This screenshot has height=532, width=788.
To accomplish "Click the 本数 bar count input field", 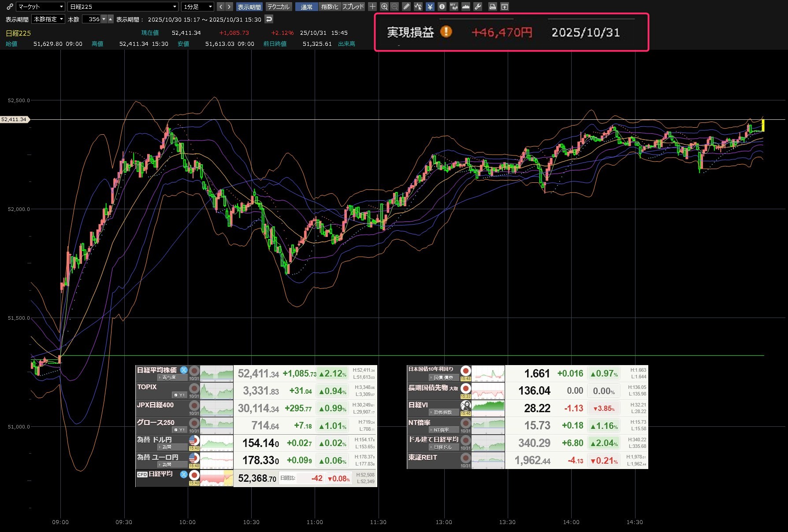I will coord(92,19).
